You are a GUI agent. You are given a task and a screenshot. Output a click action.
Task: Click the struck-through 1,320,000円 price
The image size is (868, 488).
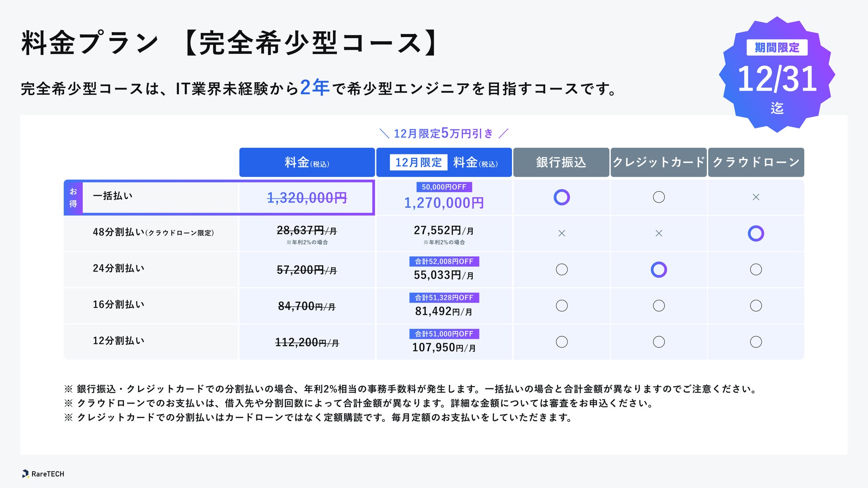click(x=307, y=198)
